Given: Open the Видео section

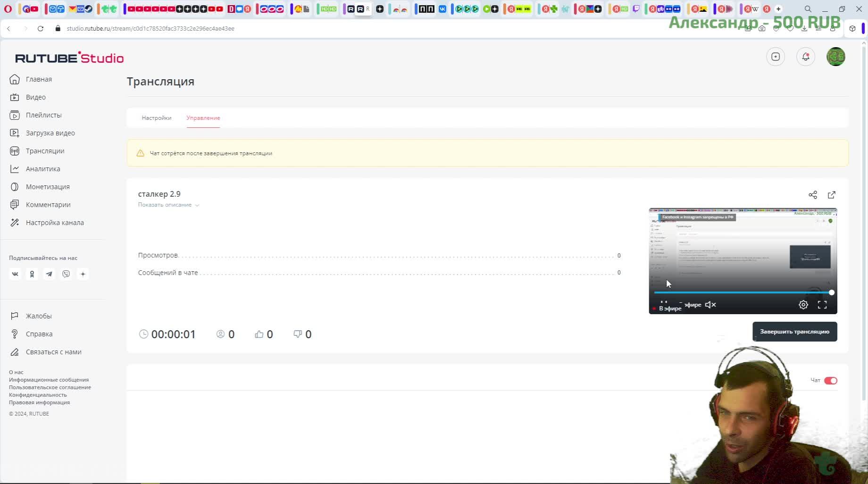Looking at the screenshot, I should (x=36, y=97).
